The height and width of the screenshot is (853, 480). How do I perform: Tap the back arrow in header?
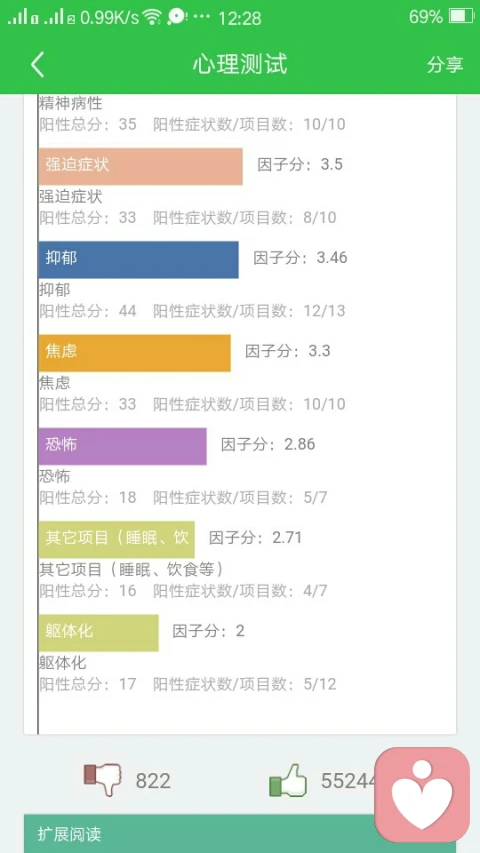point(37,65)
